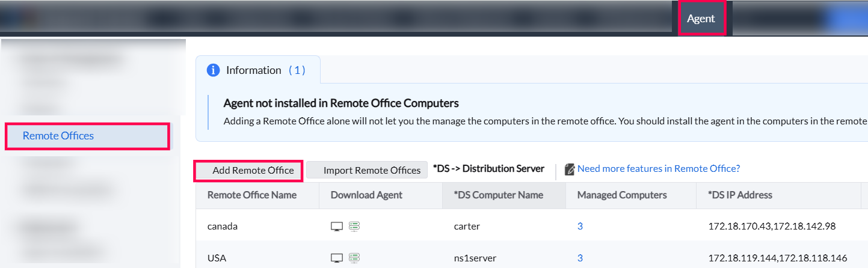This screenshot has width=868, height=268.
Task: Click the notepad icon beside Need more features
Action: click(x=569, y=169)
